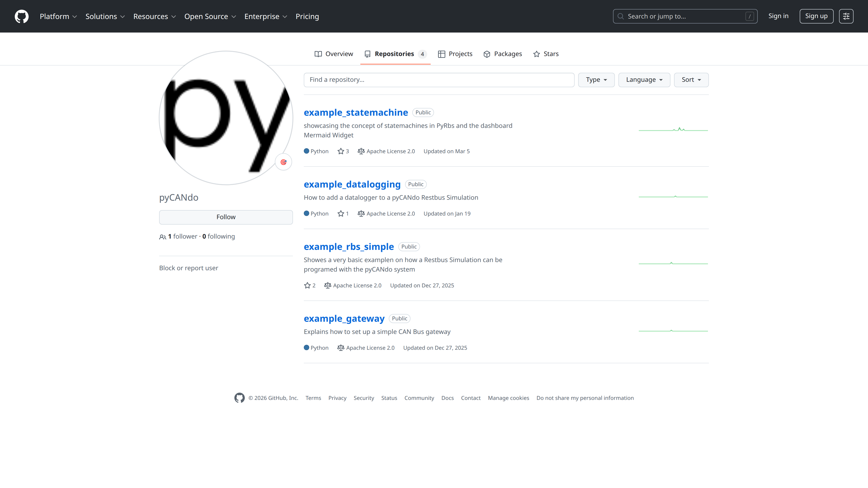Expand the Platform menu
The width and height of the screenshot is (868, 488).
pyautogui.click(x=58, y=16)
